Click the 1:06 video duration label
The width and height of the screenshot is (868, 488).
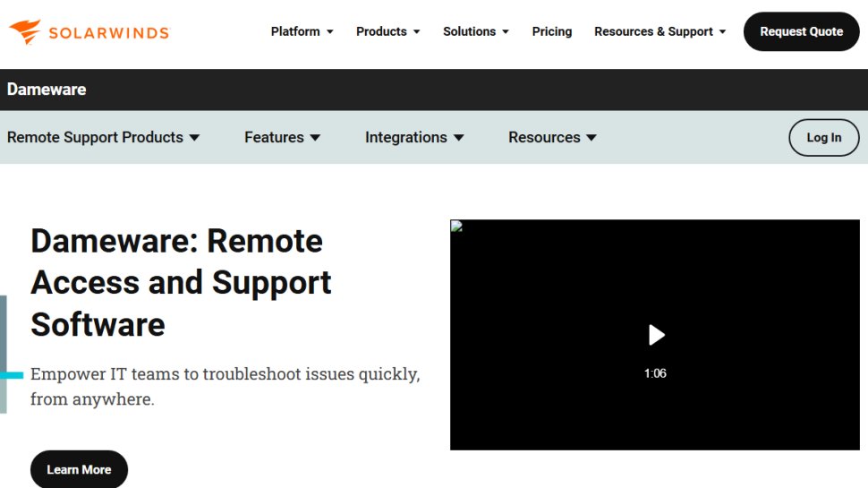pyautogui.click(x=655, y=373)
